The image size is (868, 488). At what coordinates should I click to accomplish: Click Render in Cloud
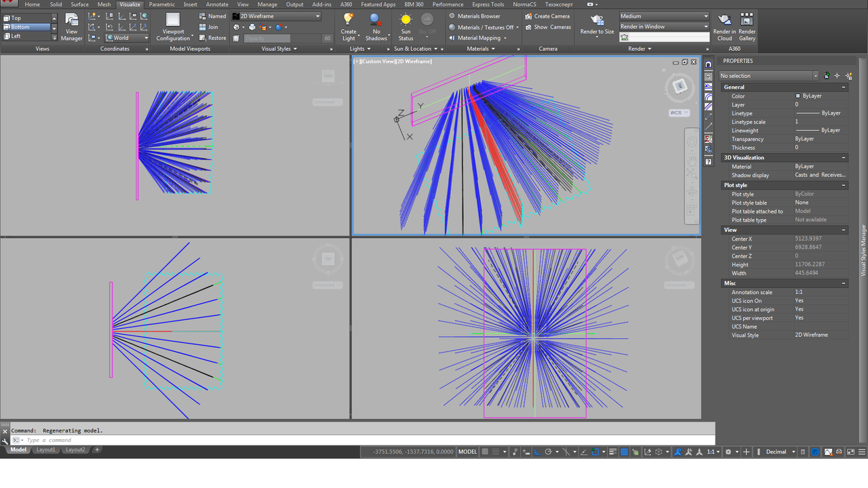point(724,27)
